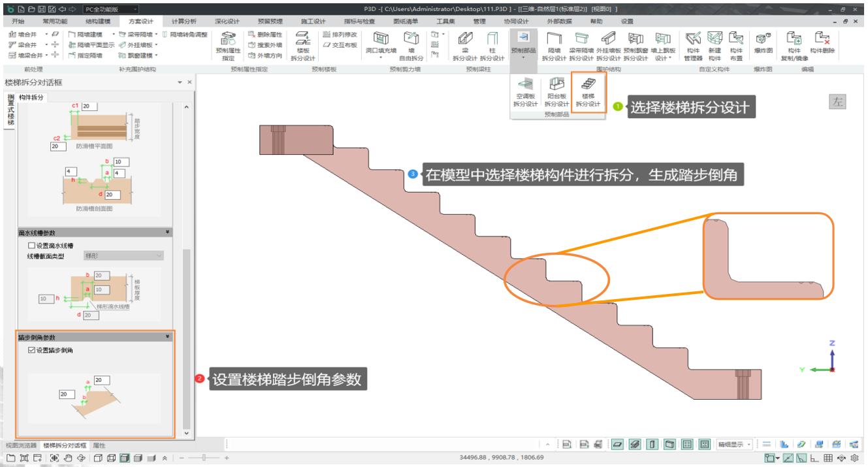Open 洞口填充墙 dropdown
Image resolution: width=868 pixels, height=467 pixels.
pyautogui.click(x=381, y=46)
